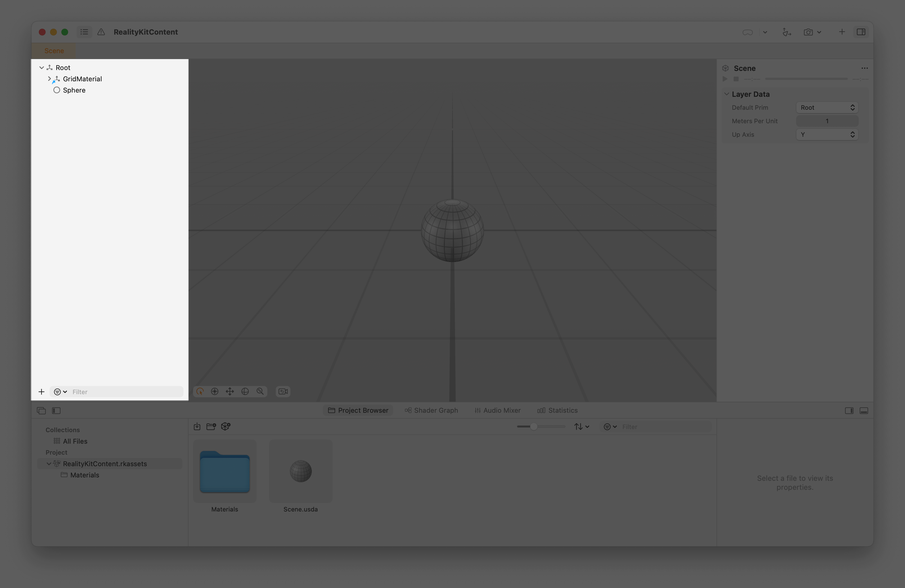Select the Rotate tool in viewport controls
The image size is (905, 588).
[x=245, y=391]
